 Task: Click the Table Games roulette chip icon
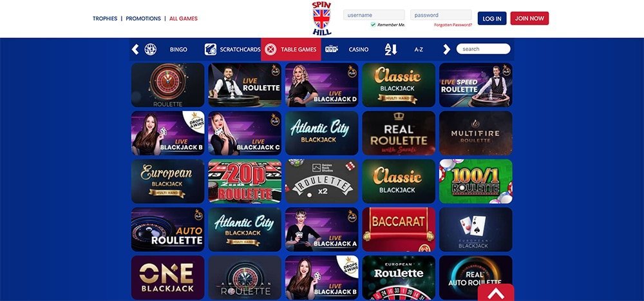click(x=270, y=50)
